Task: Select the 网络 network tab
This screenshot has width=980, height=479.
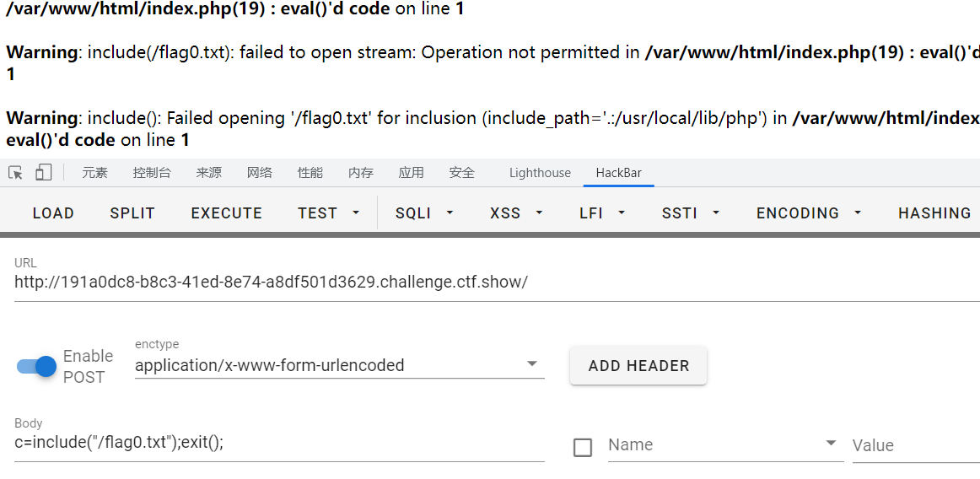Action: 260,173
